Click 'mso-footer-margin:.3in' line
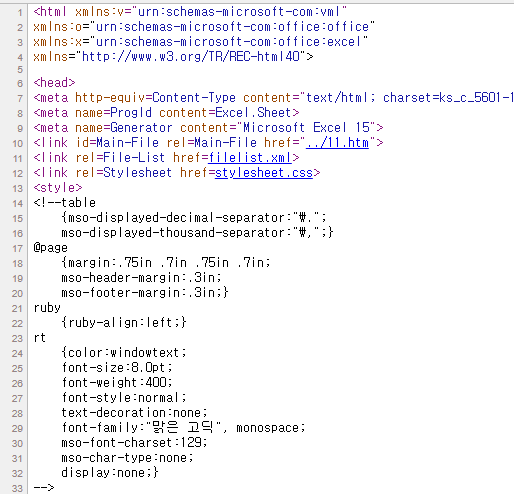This screenshot has height=494, width=514. [145, 293]
